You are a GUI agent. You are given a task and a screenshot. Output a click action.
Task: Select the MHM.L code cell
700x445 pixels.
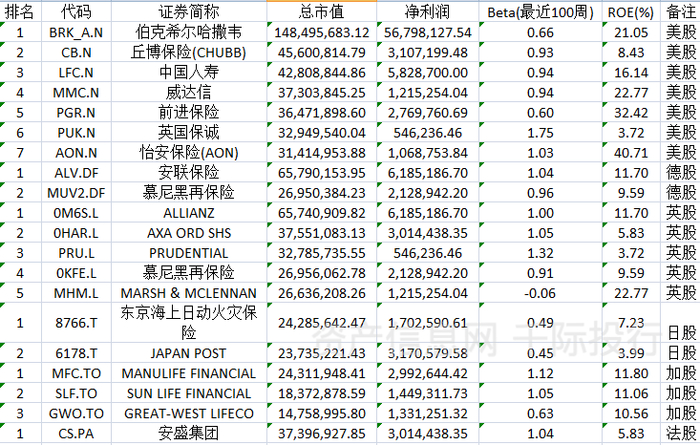76,293
